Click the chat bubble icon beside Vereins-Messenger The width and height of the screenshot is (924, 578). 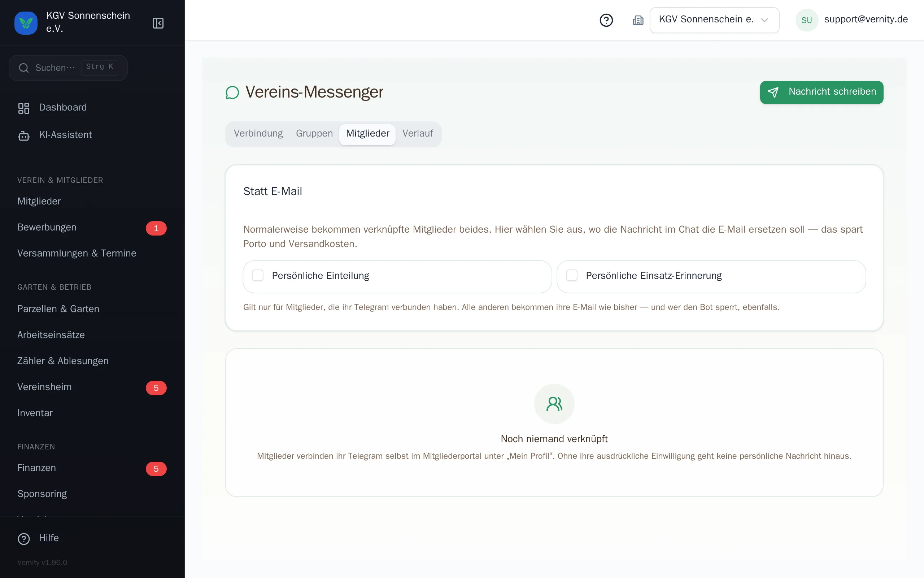232,92
